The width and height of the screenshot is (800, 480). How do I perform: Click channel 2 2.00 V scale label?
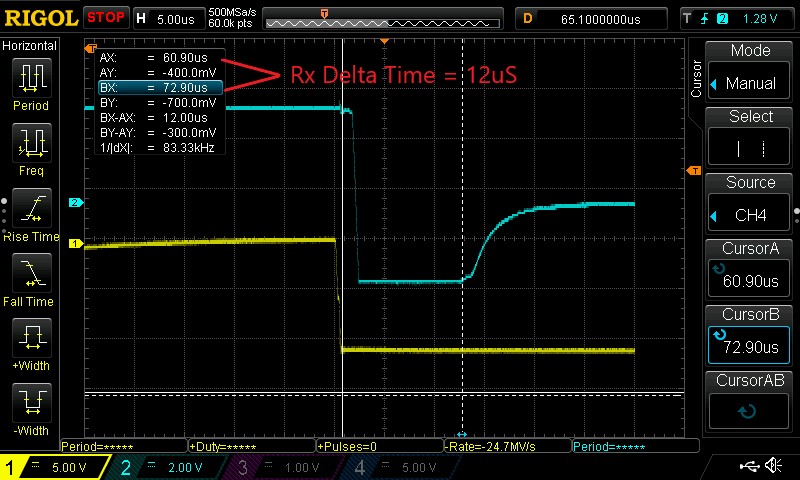[185, 467]
